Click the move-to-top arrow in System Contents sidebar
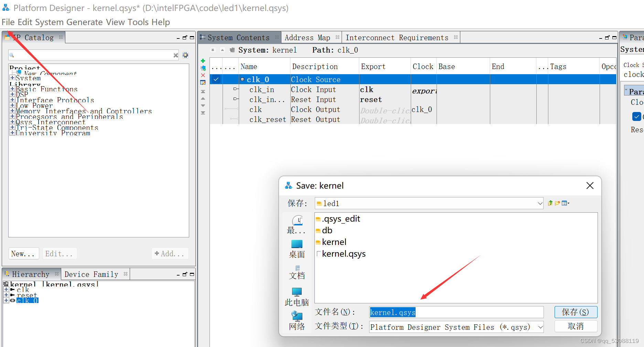The height and width of the screenshot is (347, 644). [203, 91]
